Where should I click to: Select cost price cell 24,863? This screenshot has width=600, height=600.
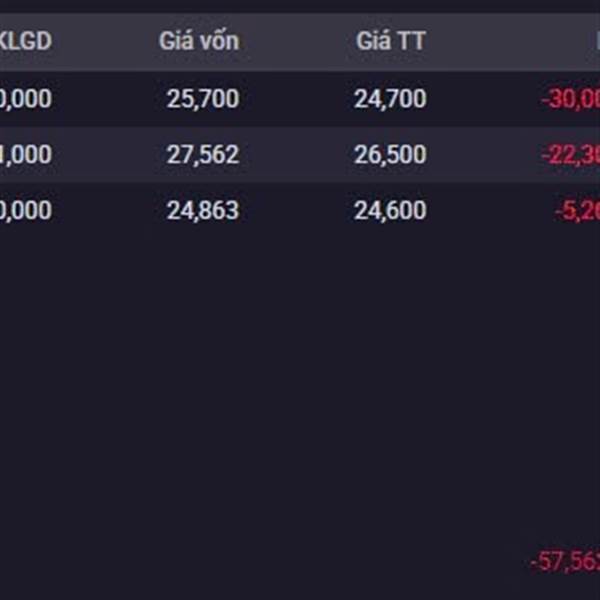click(203, 210)
